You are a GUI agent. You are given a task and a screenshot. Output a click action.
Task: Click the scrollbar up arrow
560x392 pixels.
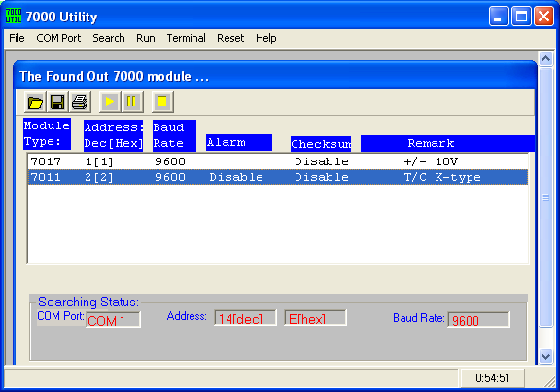[545, 58]
